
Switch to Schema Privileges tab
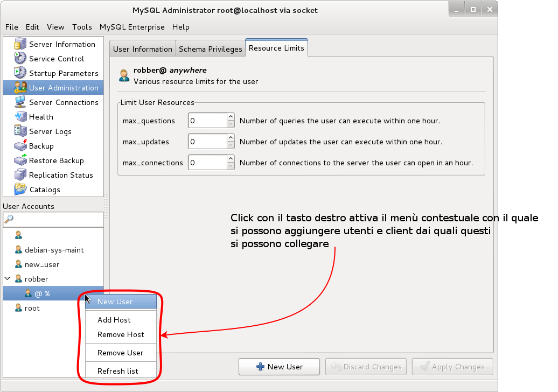click(210, 49)
